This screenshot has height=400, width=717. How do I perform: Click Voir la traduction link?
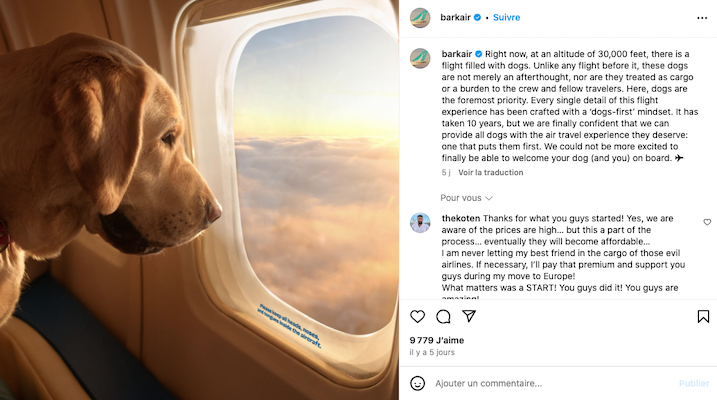coord(491,172)
